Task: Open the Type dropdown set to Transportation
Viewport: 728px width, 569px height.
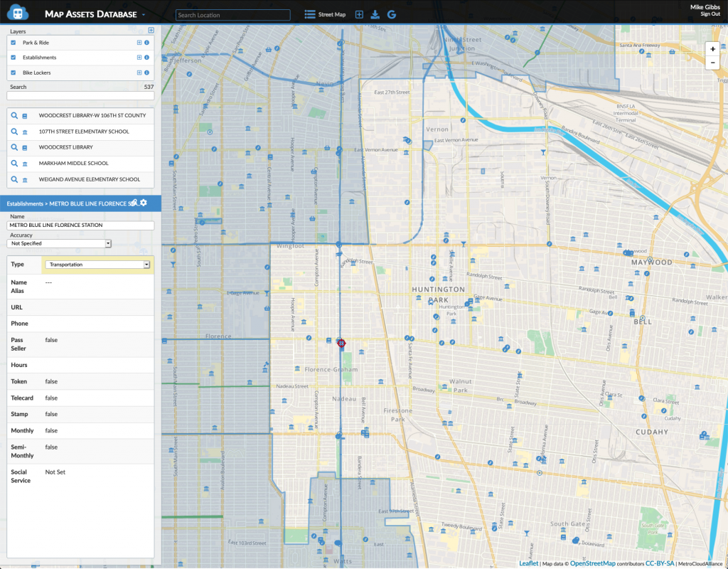Action: [97, 264]
